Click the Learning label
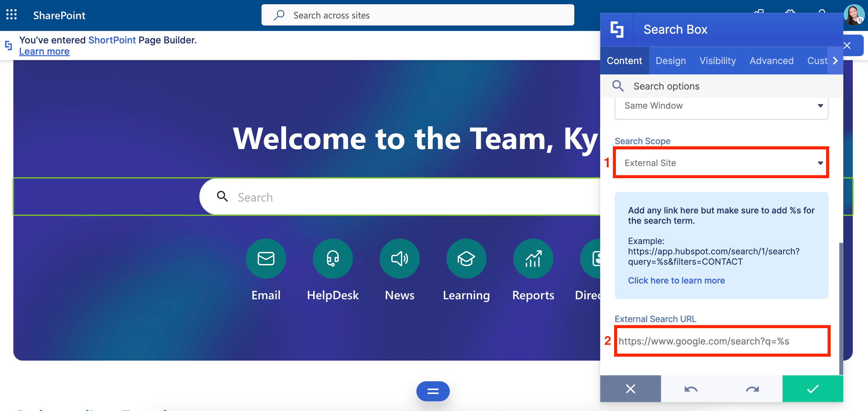Image resolution: width=868 pixels, height=411 pixels. [x=466, y=295]
